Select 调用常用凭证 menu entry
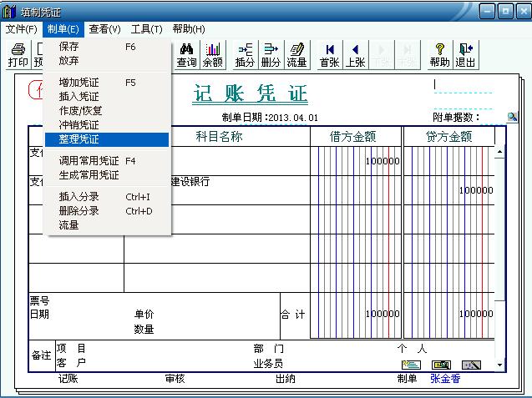The image size is (532, 398). [107, 161]
